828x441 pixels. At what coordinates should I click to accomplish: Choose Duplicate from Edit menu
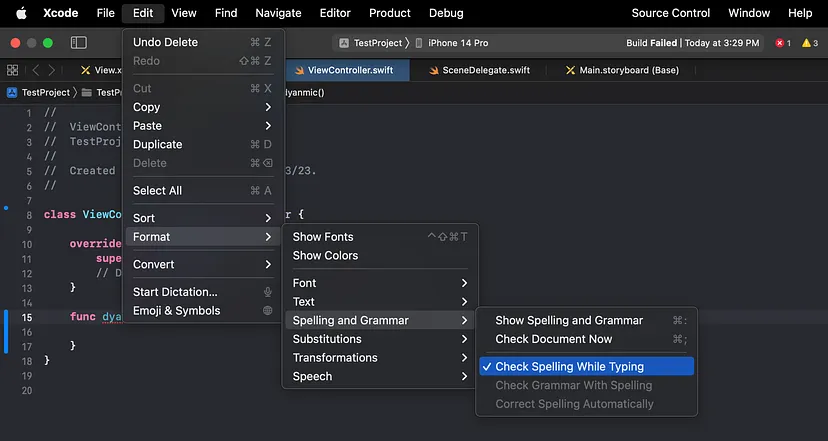click(203, 145)
